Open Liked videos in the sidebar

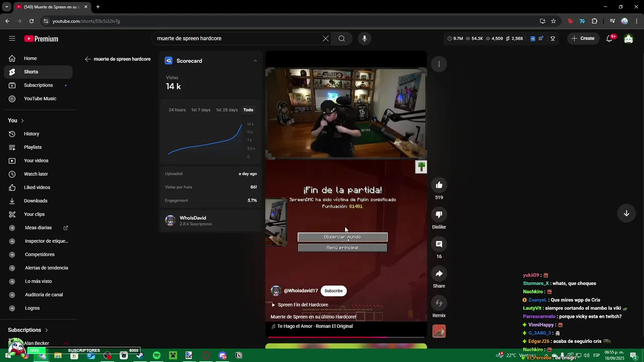tap(38, 188)
